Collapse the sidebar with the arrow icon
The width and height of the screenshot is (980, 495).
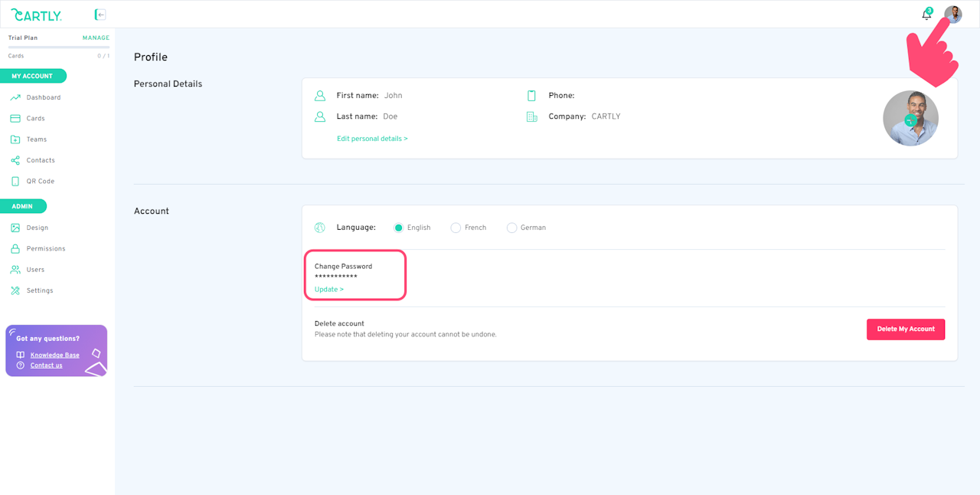click(100, 15)
